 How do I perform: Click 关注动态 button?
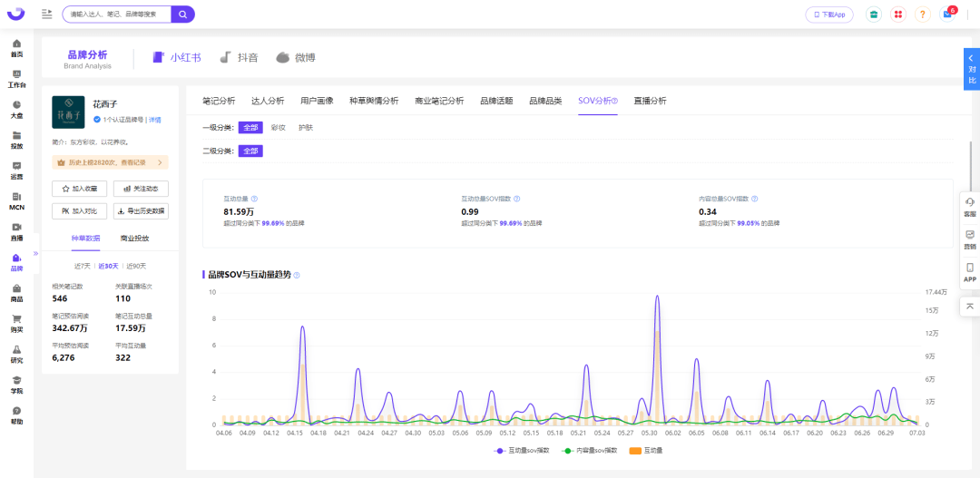tap(141, 188)
